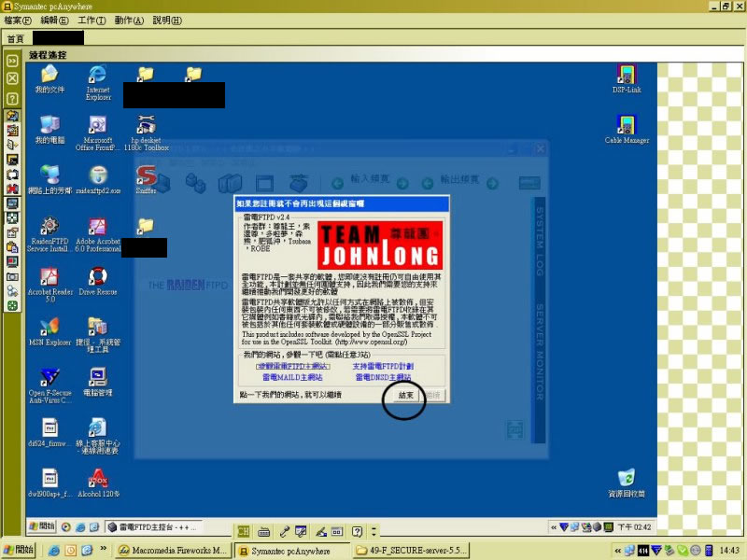Expand the local system tray « chevron
This screenshot has height=560, width=747.
click(x=617, y=551)
